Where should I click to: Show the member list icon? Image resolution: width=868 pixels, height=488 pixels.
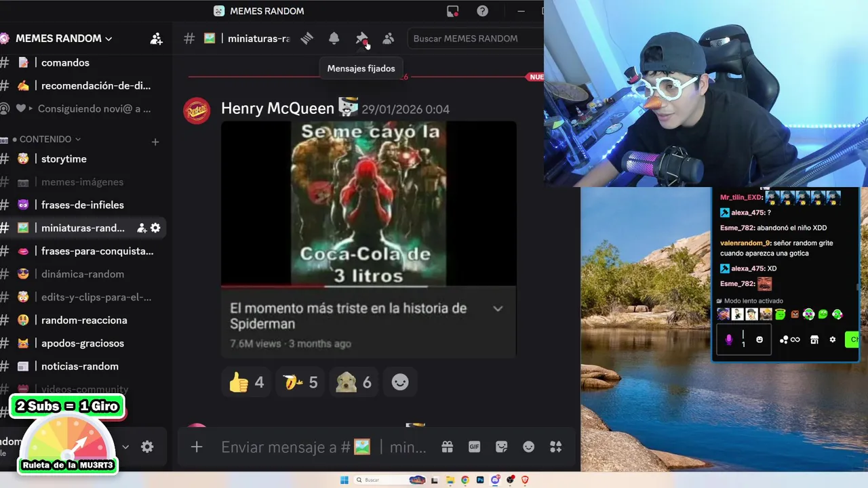click(x=388, y=39)
